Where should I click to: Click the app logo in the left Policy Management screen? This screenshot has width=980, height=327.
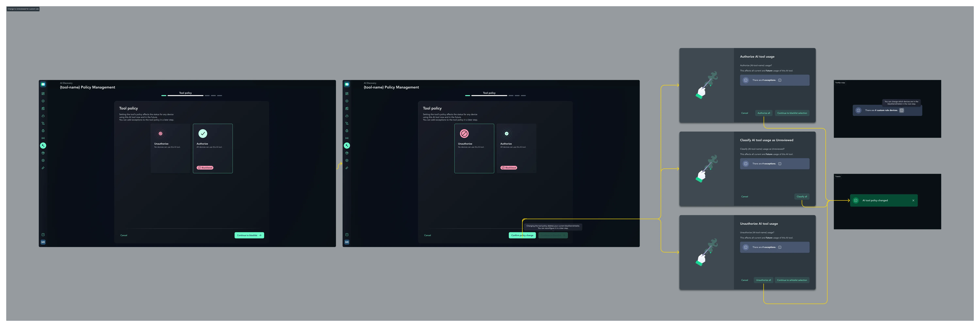(43, 84)
